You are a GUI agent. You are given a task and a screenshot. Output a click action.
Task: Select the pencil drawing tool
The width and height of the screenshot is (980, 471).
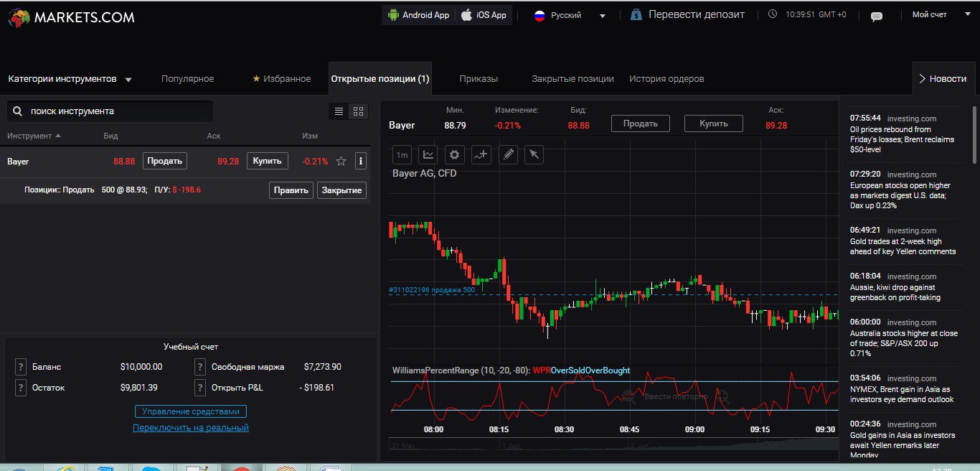[x=508, y=154]
